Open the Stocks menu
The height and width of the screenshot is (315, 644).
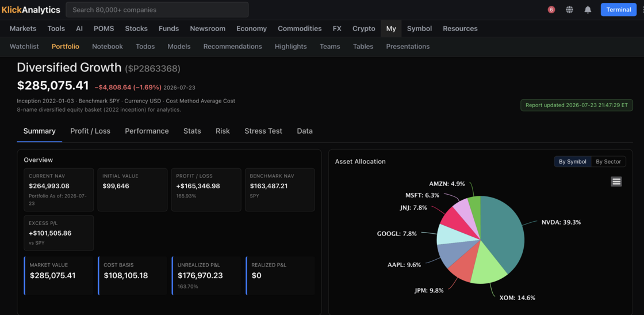(136, 28)
